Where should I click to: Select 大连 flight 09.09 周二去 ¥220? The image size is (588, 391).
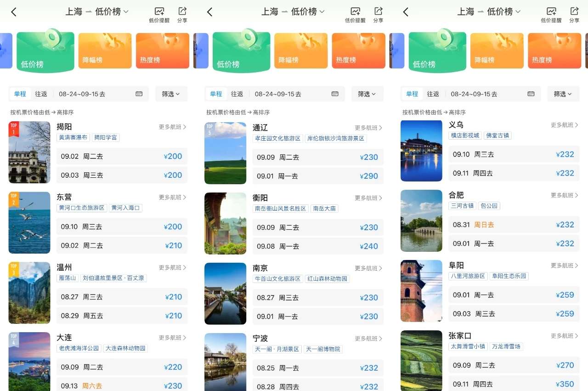(x=122, y=367)
